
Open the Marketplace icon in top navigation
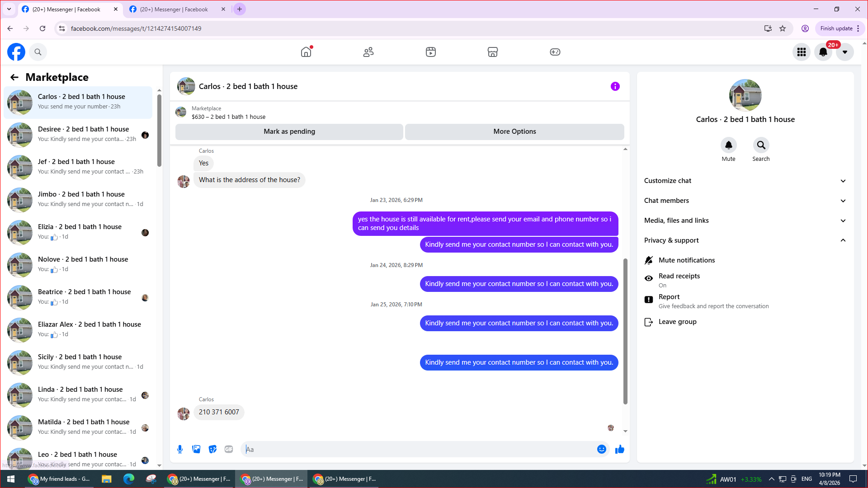pyautogui.click(x=493, y=52)
